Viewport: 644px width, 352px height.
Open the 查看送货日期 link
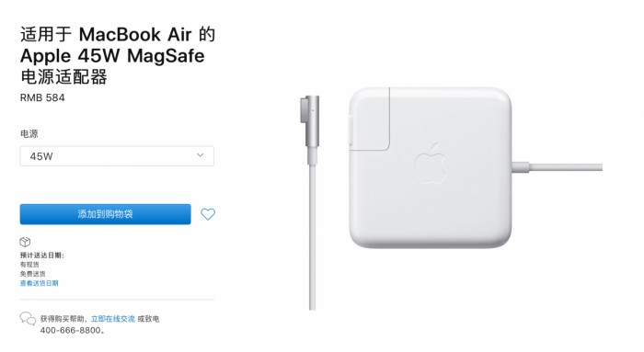39,283
